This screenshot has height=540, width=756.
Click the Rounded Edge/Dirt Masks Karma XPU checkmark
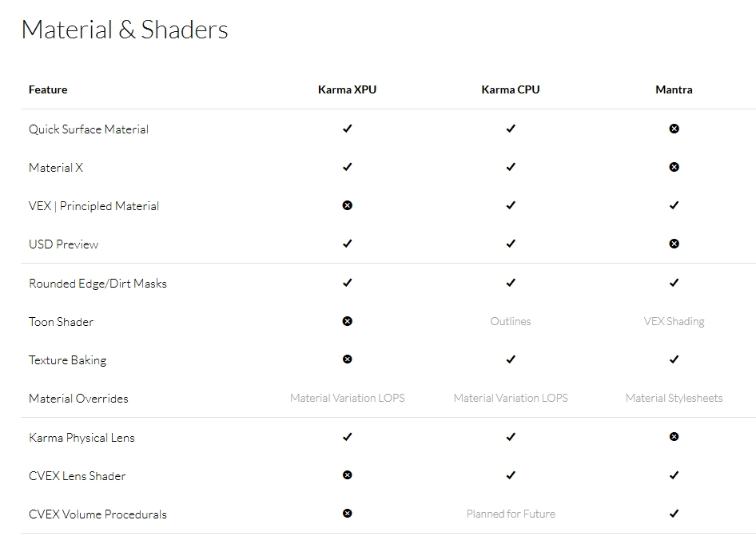(x=347, y=283)
